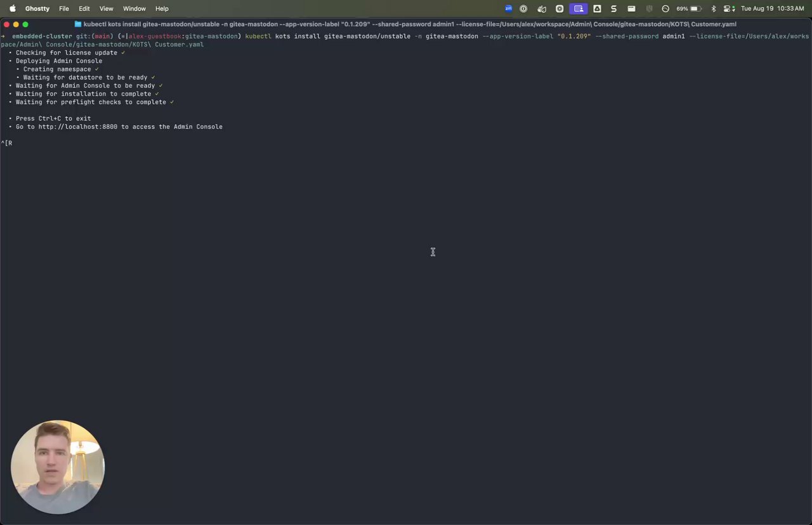Click the Zoom menu bar icon
The height and width of the screenshot is (525, 812).
[x=509, y=9]
